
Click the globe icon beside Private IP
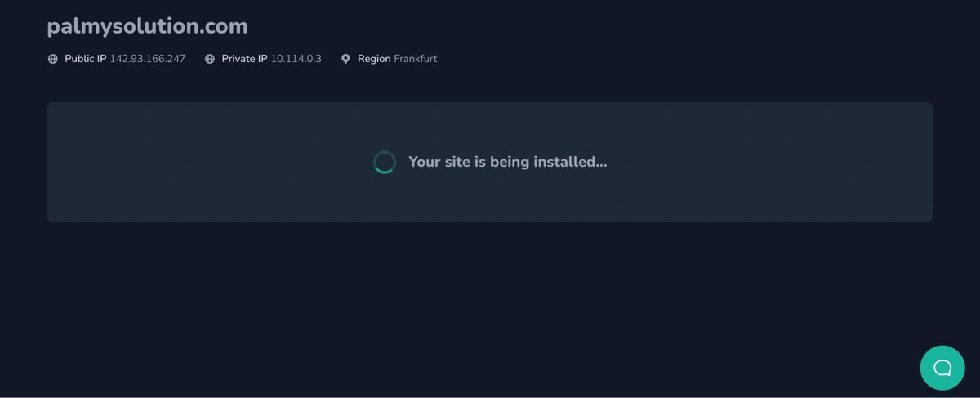point(210,59)
